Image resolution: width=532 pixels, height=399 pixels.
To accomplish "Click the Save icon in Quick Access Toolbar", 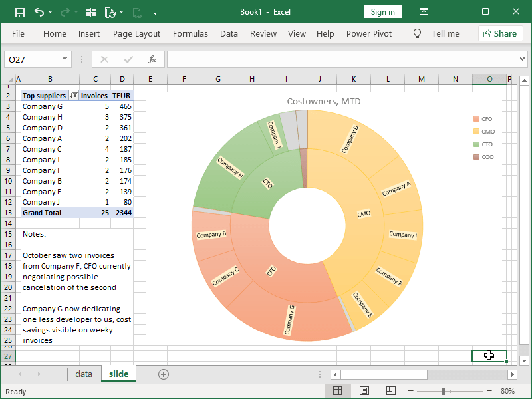I will (x=19, y=11).
